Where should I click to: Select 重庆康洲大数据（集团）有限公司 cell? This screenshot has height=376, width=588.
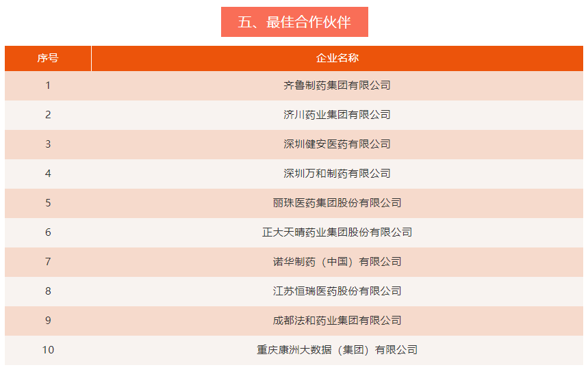tap(337, 350)
